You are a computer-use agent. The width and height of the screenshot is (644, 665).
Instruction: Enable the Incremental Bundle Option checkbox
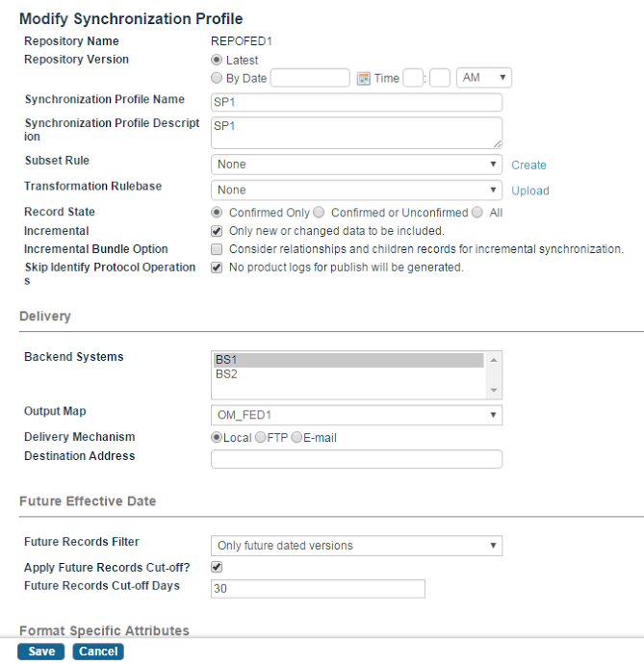217,249
